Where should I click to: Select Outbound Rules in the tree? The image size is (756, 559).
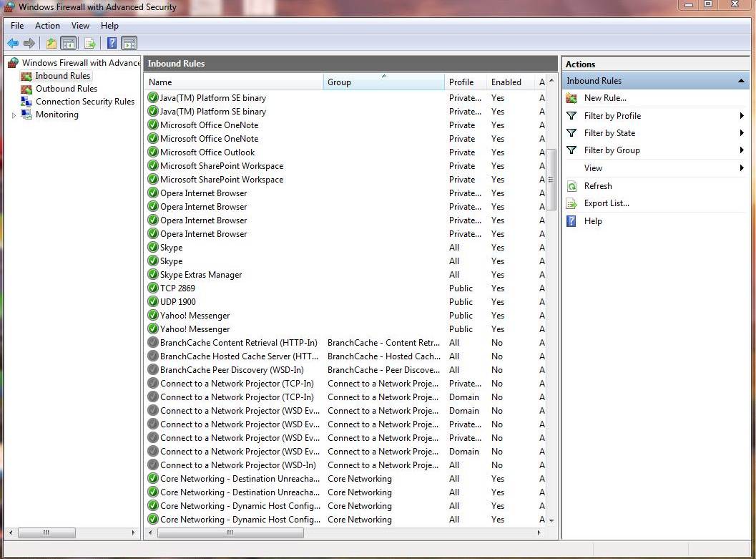click(x=67, y=89)
